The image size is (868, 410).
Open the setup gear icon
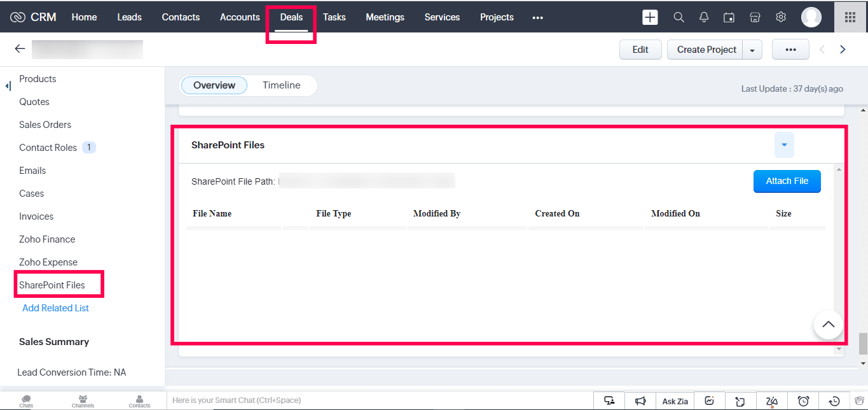point(781,17)
